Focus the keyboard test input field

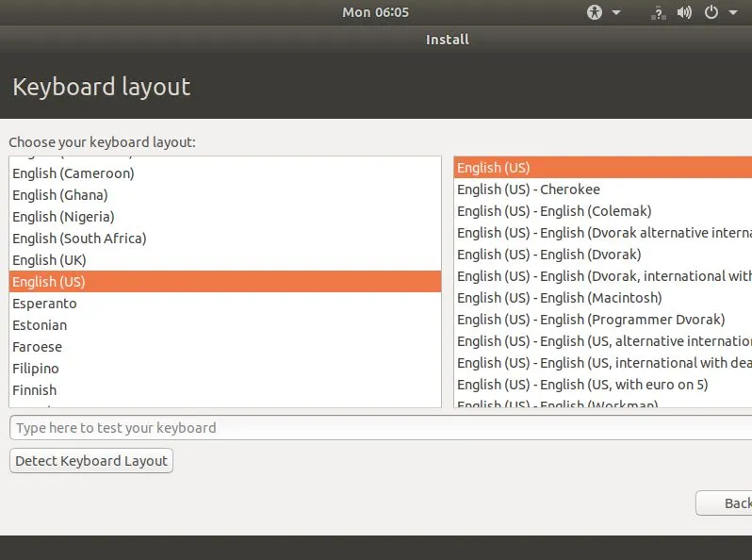coord(377,428)
